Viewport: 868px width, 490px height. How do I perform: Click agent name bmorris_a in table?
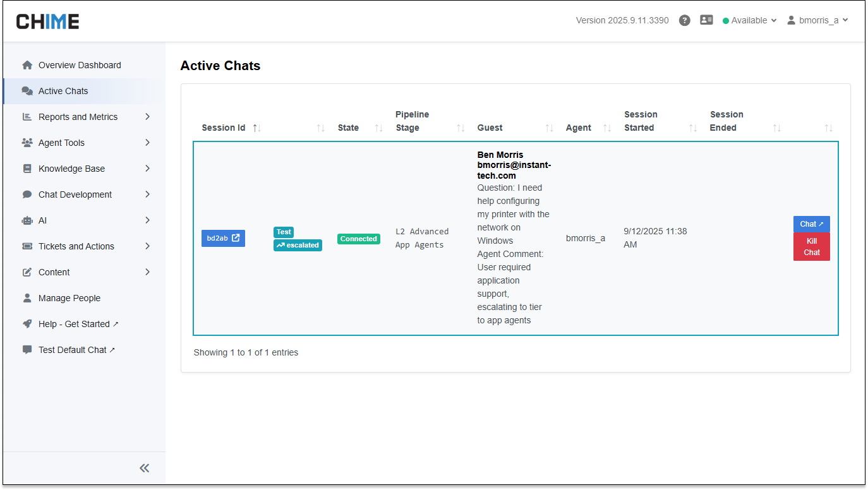tap(586, 238)
